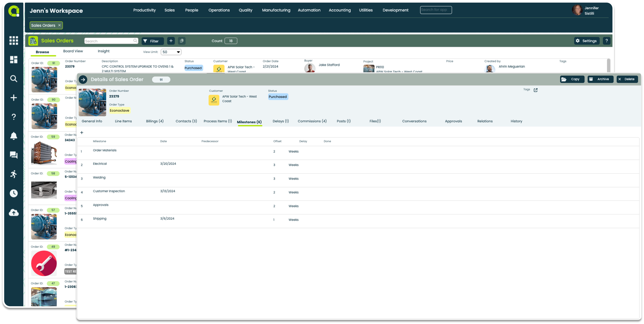Add a new sales order with plus button

pos(171,41)
